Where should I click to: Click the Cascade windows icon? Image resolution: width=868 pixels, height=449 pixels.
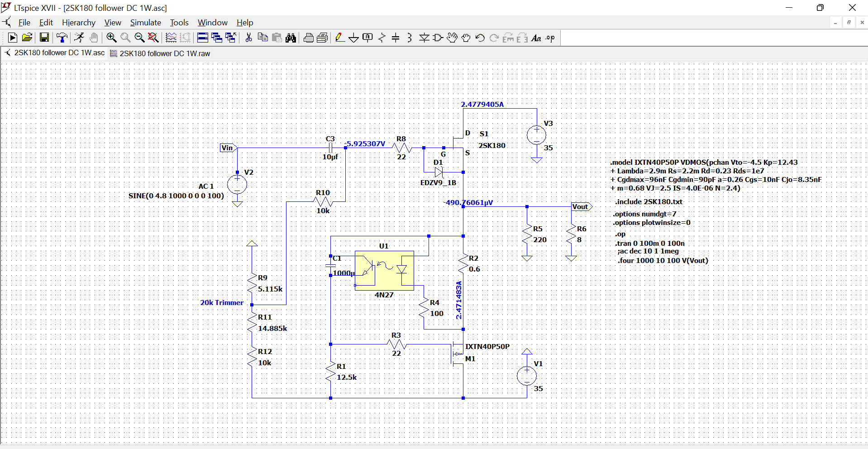coord(217,38)
